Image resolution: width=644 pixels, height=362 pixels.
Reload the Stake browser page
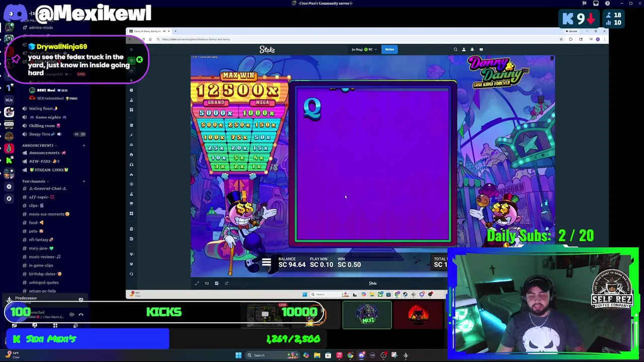[x=143, y=39]
